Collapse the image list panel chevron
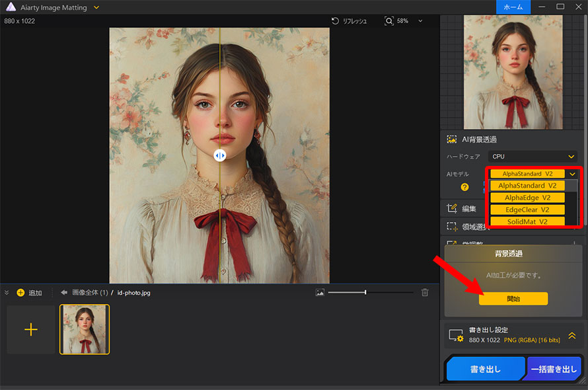 [x=7, y=293]
